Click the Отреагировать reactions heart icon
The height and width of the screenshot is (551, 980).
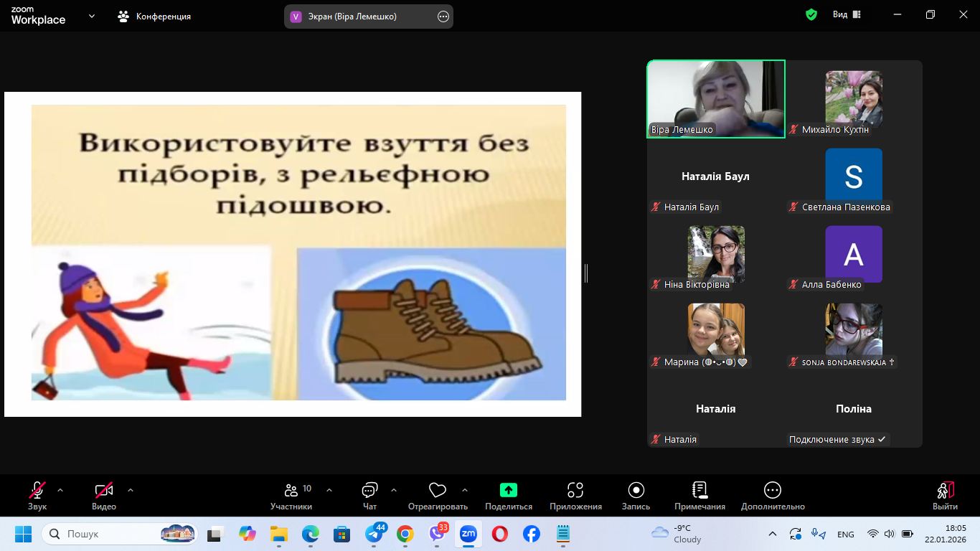437,491
